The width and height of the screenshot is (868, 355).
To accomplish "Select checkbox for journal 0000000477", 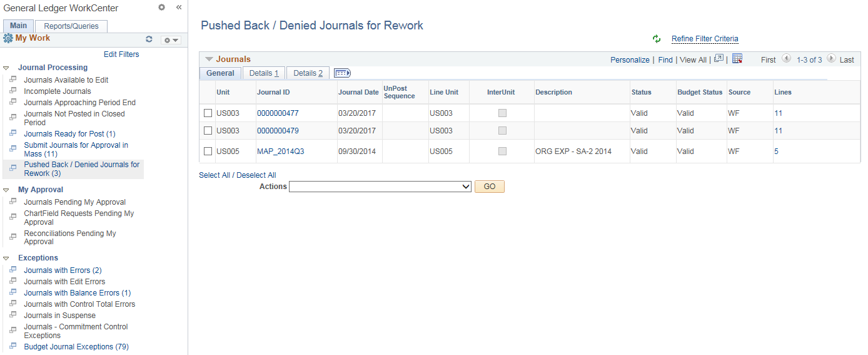I will pyautogui.click(x=208, y=113).
